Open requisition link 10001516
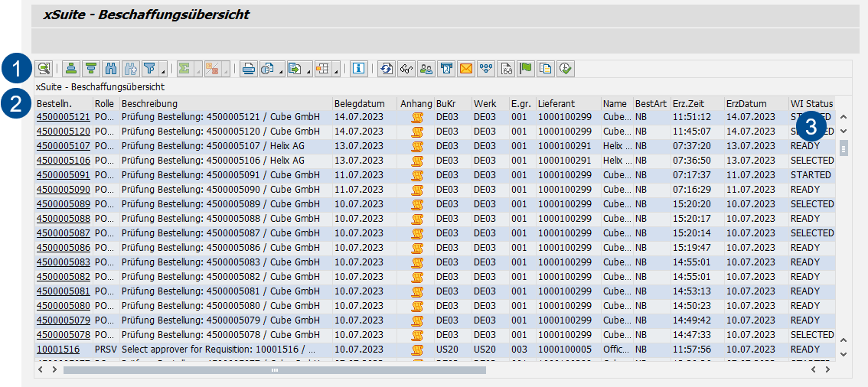 point(58,350)
